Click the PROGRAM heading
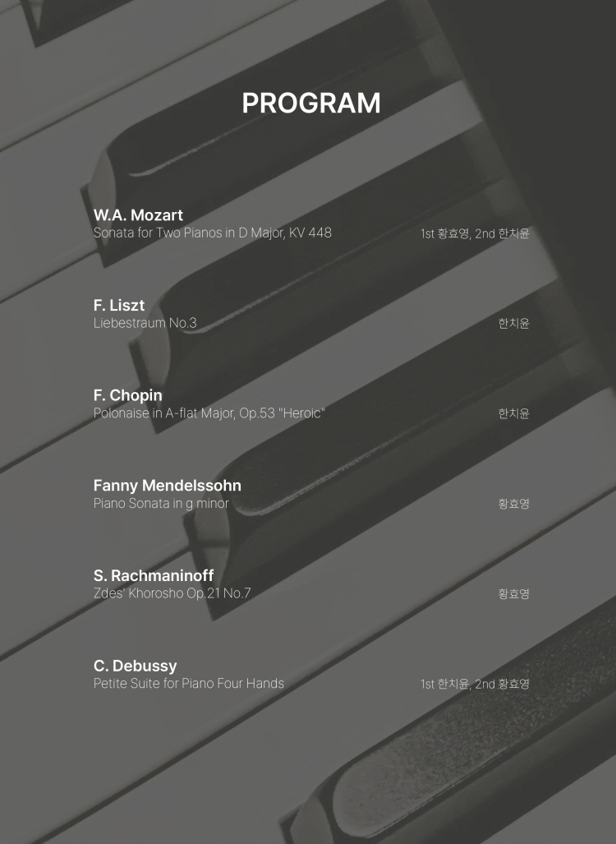This screenshot has width=616, height=844. pyautogui.click(x=311, y=103)
